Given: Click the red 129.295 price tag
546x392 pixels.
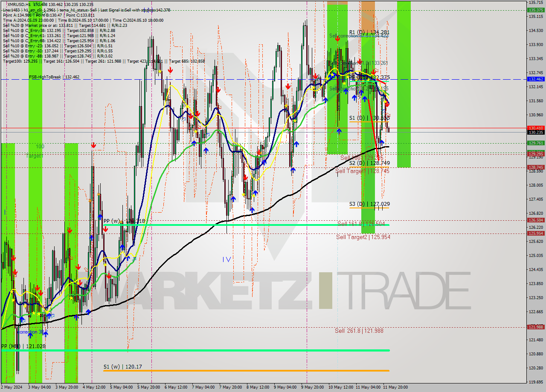Looking at the screenshot, I should point(535,154).
